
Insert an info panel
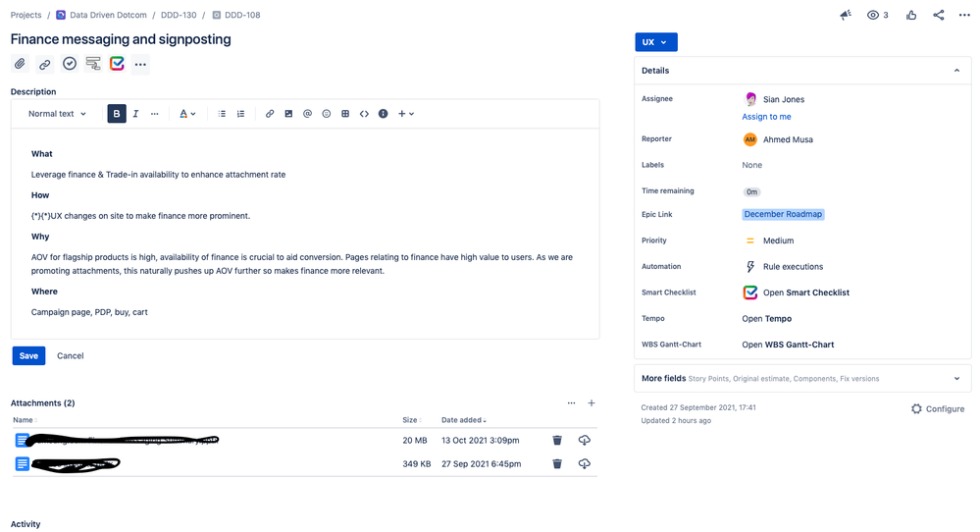click(x=384, y=114)
